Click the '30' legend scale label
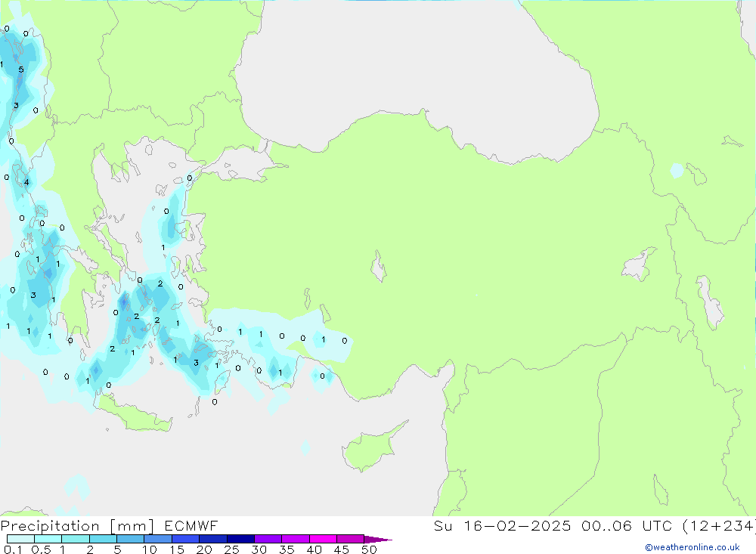 pyautogui.click(x=259, y=549)
